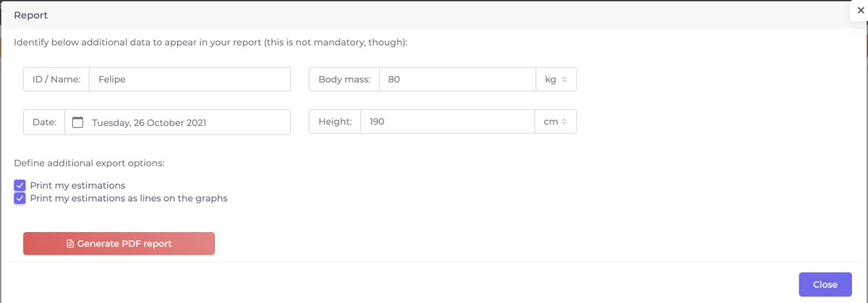
Task: Click the 'Date:' label
Action: pos(44,122)
